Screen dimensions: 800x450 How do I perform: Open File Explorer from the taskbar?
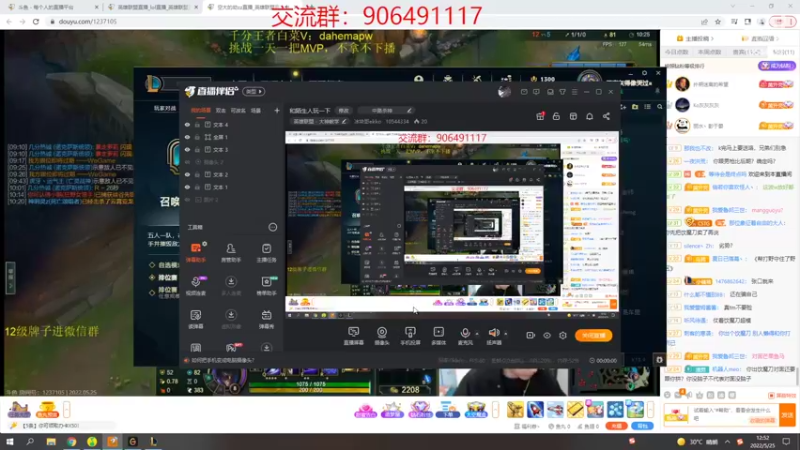tap(51, 442)
